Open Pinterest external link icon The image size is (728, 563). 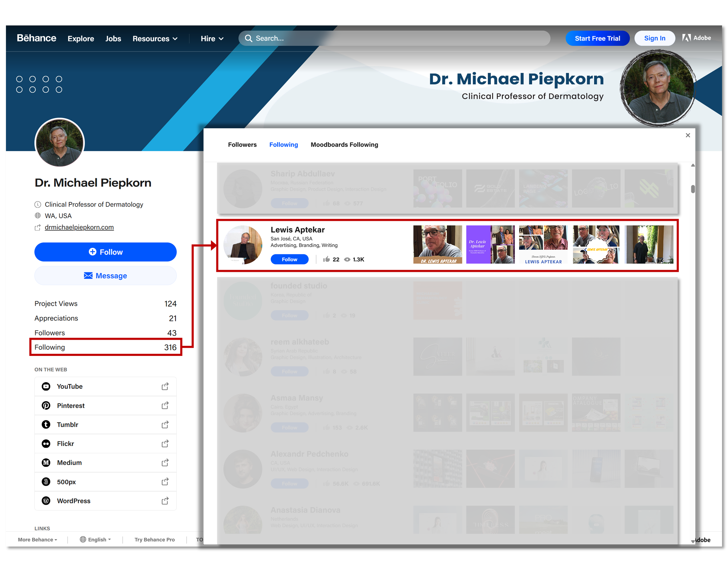tap(165, 405)
